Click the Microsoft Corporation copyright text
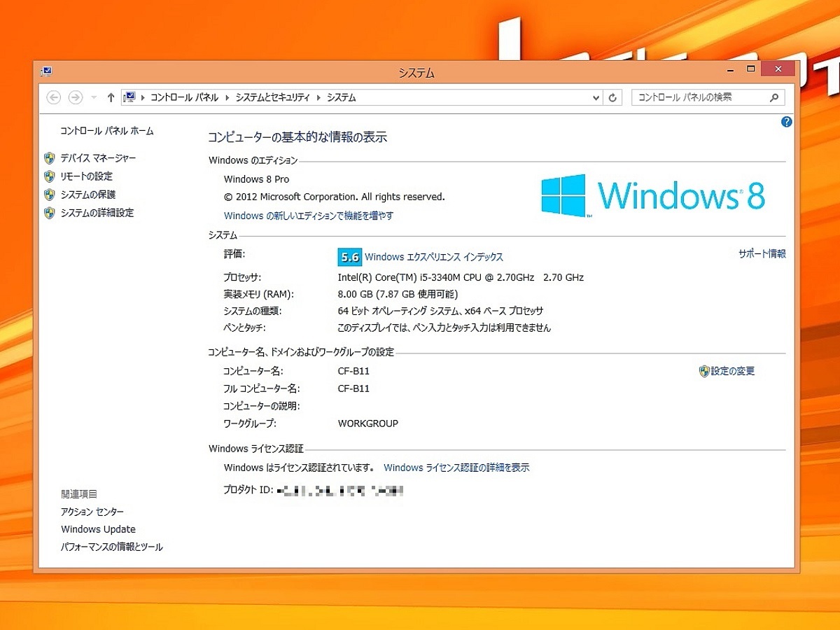 334,197
